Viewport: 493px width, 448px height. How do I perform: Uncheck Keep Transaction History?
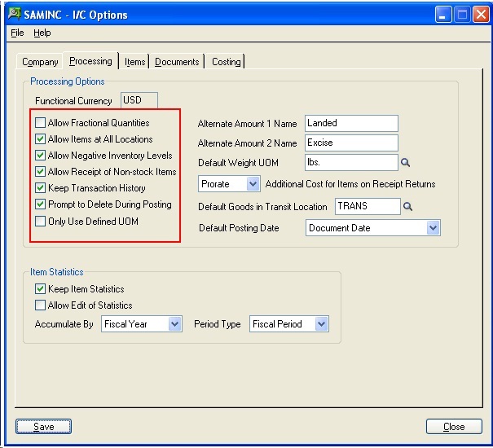click(40, 188)
